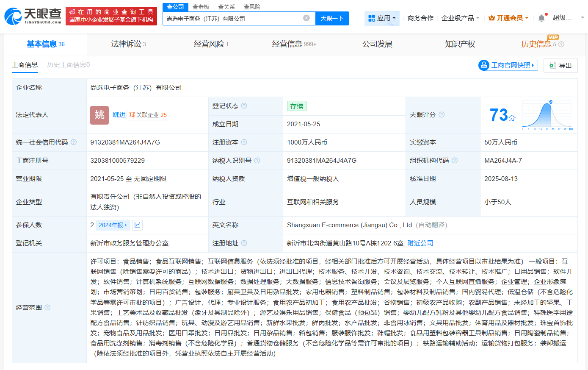Open the notification bell
588x370 pixels.
click(541, 18)
